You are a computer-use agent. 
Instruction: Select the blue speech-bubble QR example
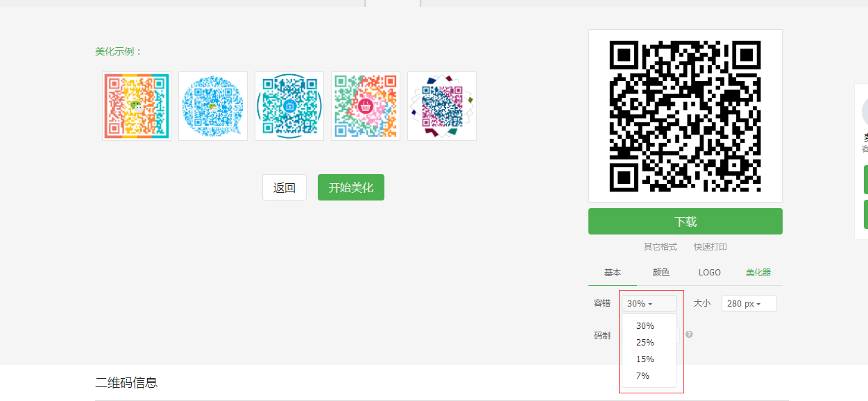[x=213, y=106]
